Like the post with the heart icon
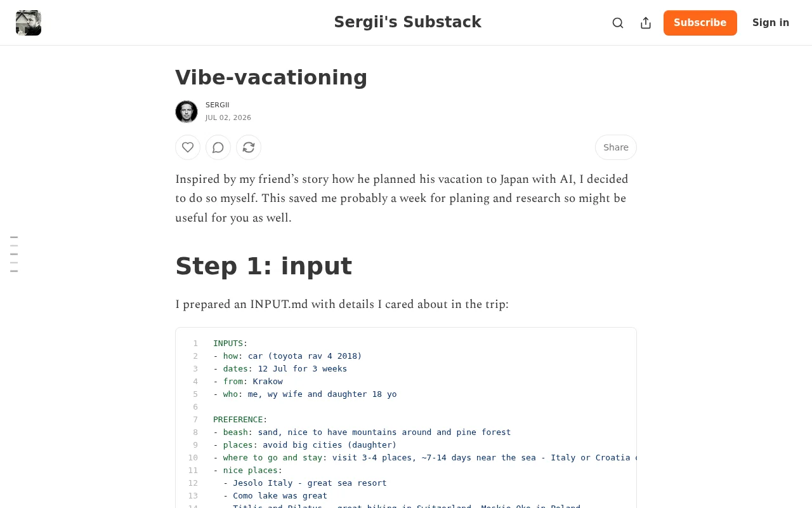 click(x=188, y=147)
